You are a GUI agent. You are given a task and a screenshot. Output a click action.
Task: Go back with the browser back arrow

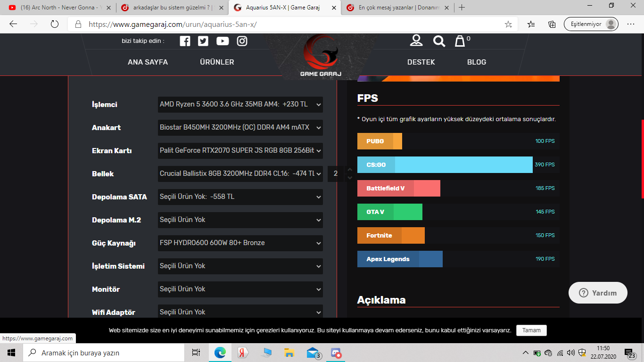click(x=13, y=24)
